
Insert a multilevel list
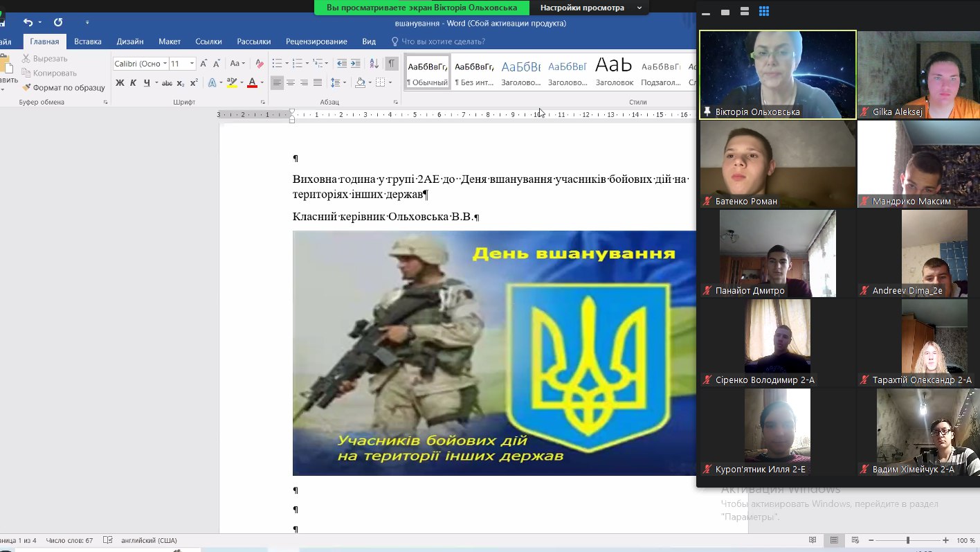pos(318,64)
